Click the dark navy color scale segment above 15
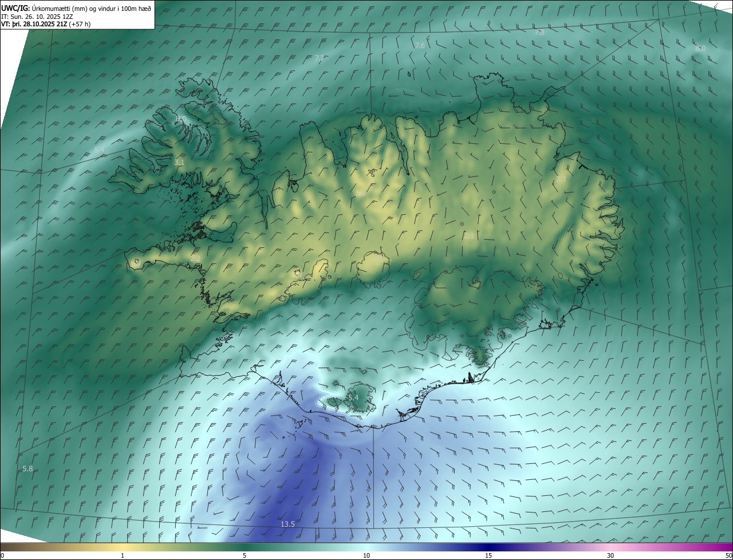This screenshot has width=733, height=560. point(488,546)
